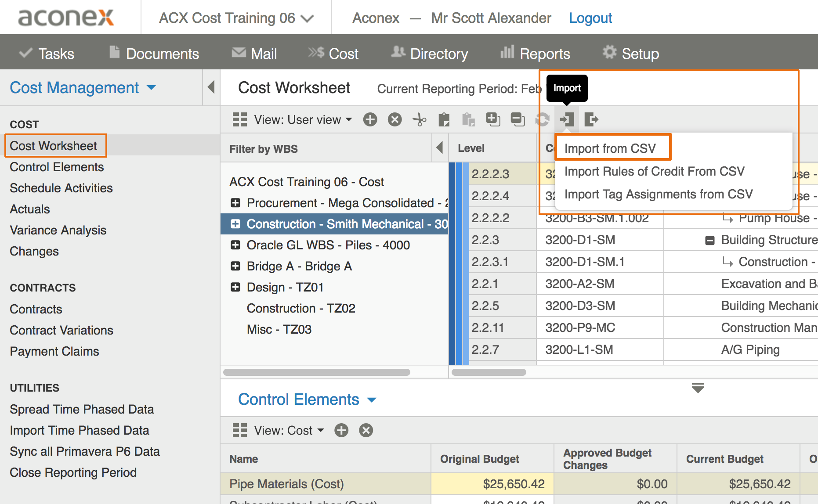Open Contract Variations in sidebar
The width and height of the screenshot is (818, 504).
click(62, 330)
